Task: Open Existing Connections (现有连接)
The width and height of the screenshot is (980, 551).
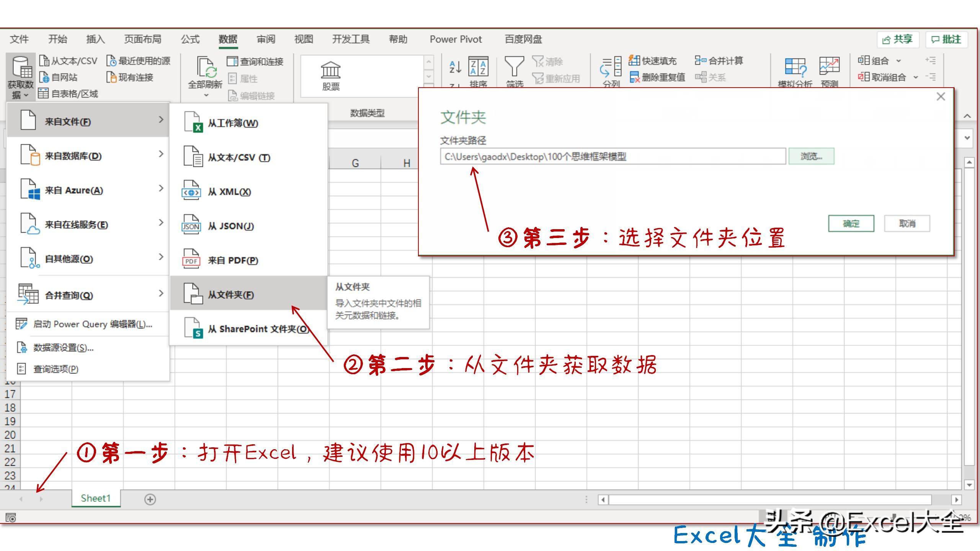Action: point(130,77)
